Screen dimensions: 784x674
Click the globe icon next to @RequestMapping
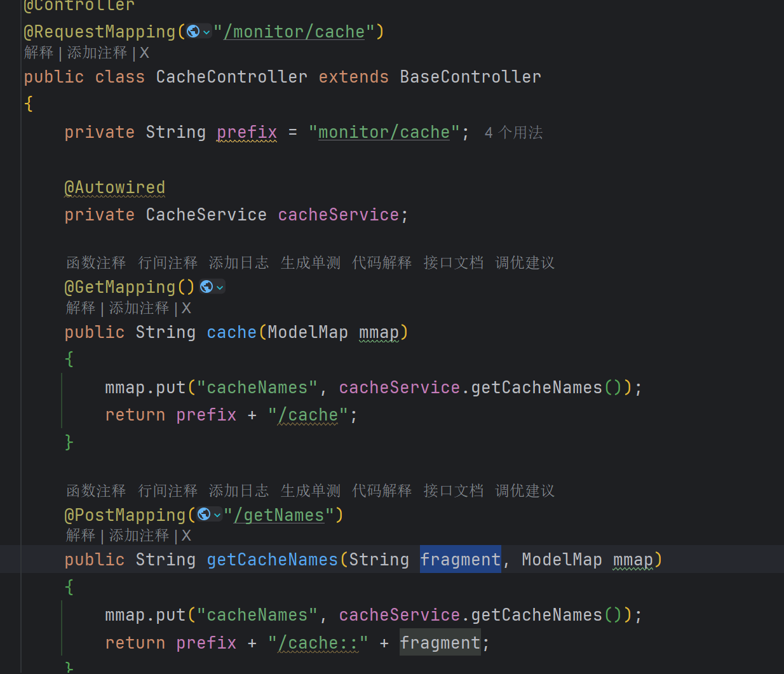(193, 31)
